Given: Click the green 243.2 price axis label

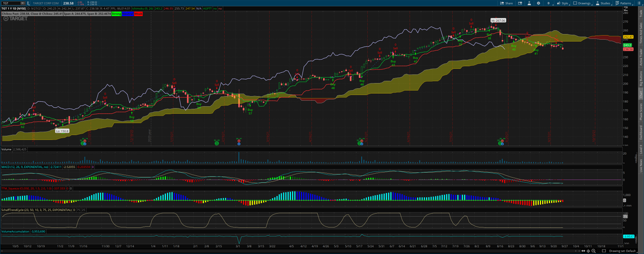Looking at the screenshot, I should coord(627,46).
